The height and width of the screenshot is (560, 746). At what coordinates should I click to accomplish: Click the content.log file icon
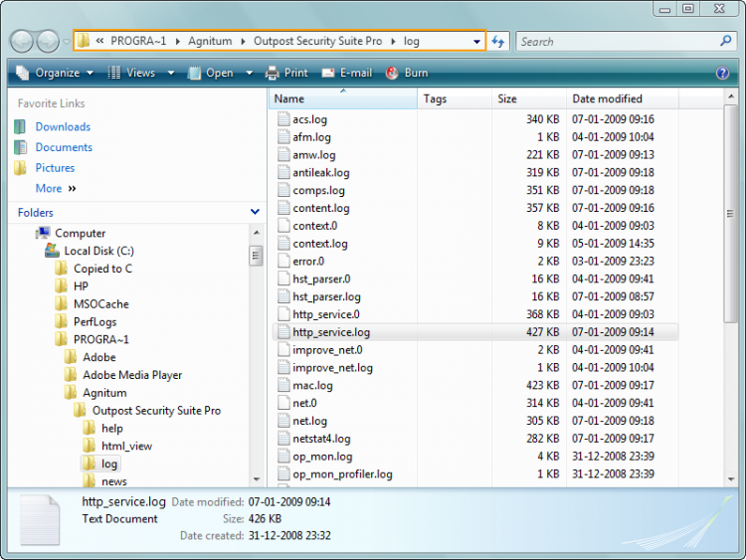point(283,208)
